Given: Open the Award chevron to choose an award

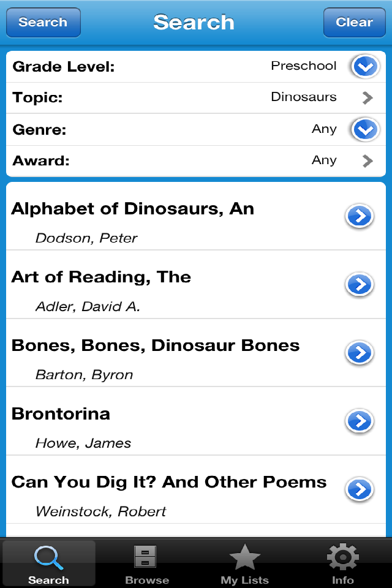Looking at the screenshot, I should pyautogui.click(x=366, y=160).
